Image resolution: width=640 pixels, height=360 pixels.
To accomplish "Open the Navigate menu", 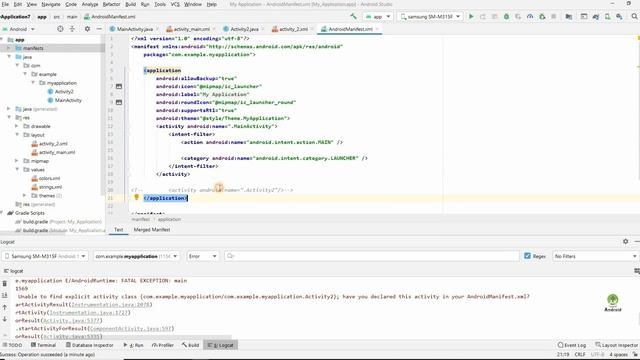I will tap(51, 4).
